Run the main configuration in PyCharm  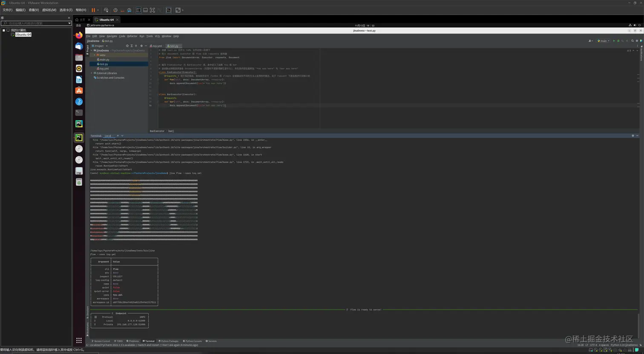tap(614, 41)
